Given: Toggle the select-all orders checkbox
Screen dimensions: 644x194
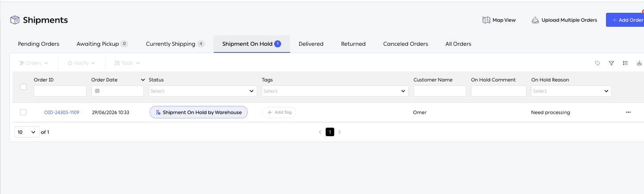Looking at the screenshot, I should point(24,87).
